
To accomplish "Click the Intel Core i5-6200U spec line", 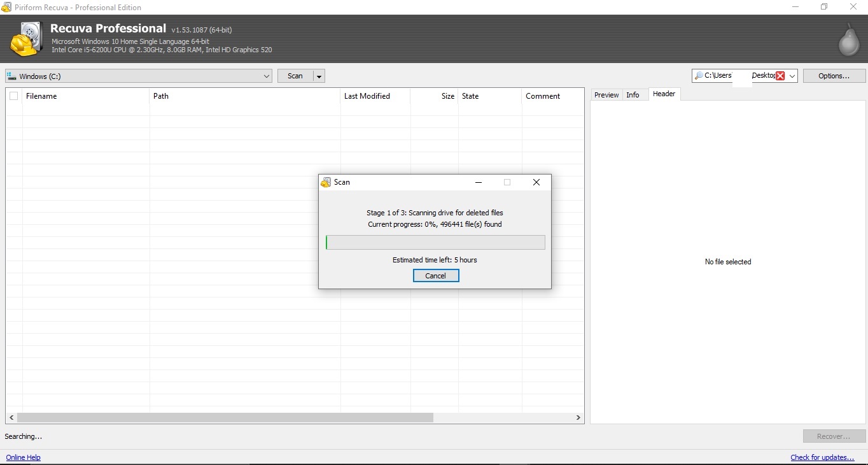I will coord(162,50).
